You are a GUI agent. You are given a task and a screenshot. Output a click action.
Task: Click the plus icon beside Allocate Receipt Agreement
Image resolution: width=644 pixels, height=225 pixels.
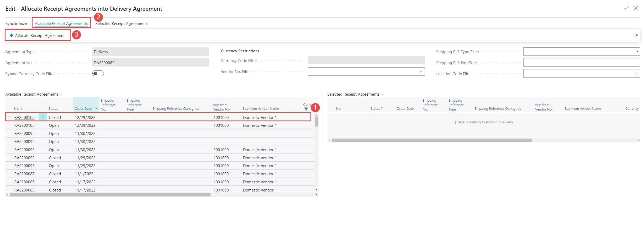point(12,35)
